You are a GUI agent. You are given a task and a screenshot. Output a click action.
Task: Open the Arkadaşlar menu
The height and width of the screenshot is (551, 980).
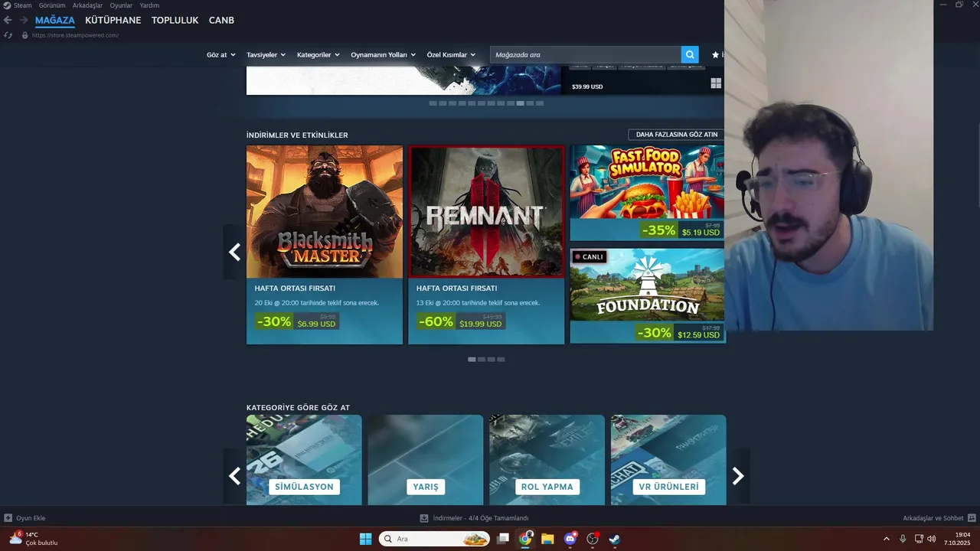[87, 5]
